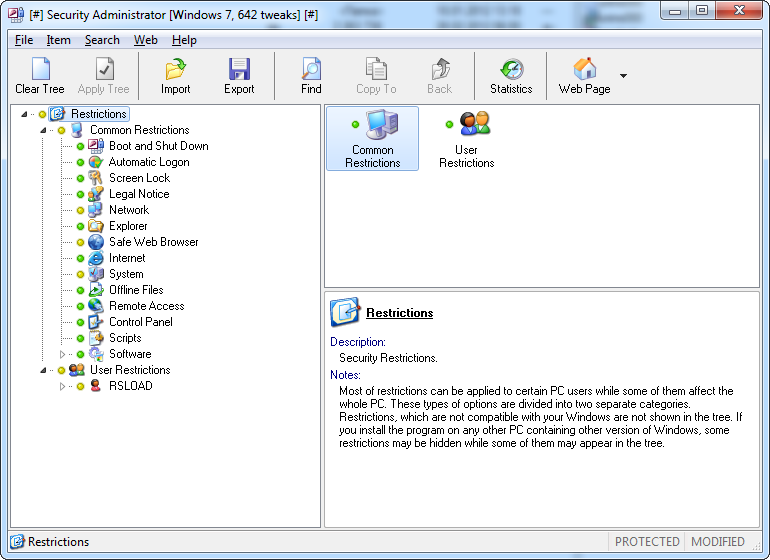Click the Internet Explorer icon for Internet
Viewport: 770px width, 560px height.
click(x=95, y=258)
